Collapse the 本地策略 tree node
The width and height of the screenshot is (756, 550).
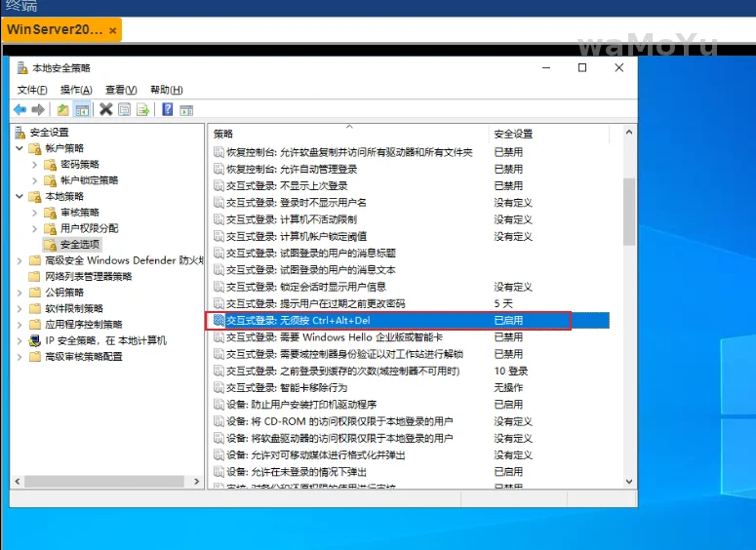(20, 196)
